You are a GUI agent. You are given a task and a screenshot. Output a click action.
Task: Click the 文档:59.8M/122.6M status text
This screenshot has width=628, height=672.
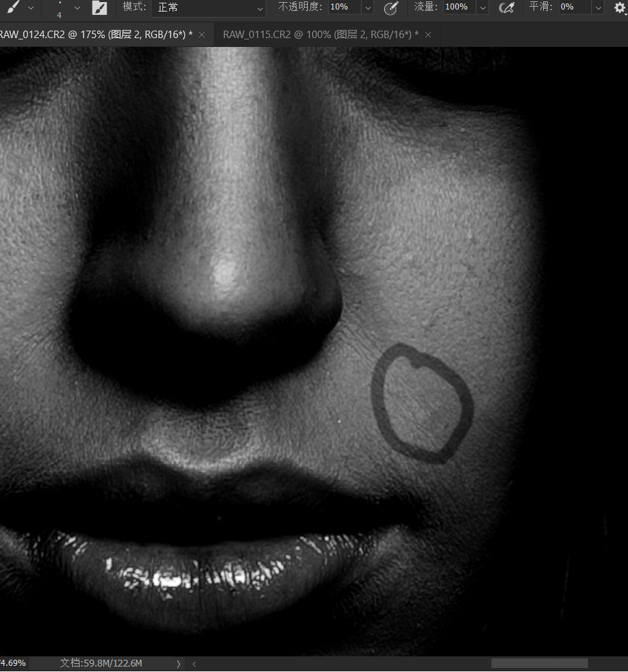(101, 663)
